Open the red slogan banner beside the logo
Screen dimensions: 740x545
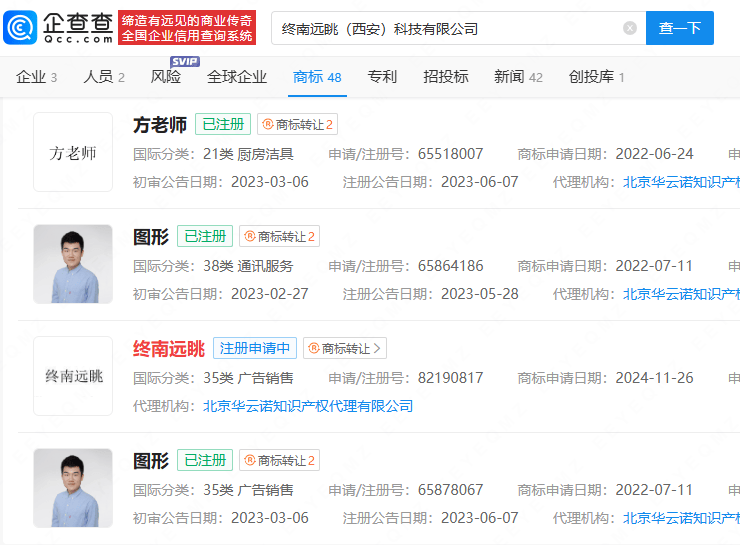[x=187, y=28]
